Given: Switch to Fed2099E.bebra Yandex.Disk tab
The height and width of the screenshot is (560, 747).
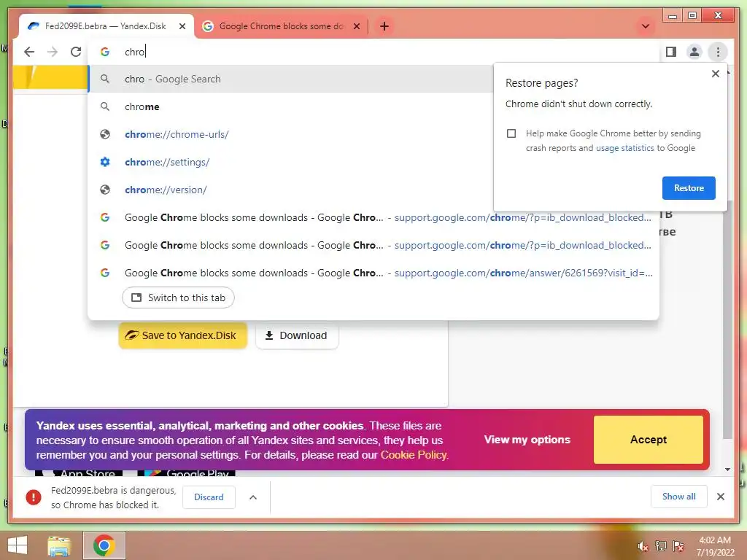Looking at the screenshot, I should (x=107, y=26).
